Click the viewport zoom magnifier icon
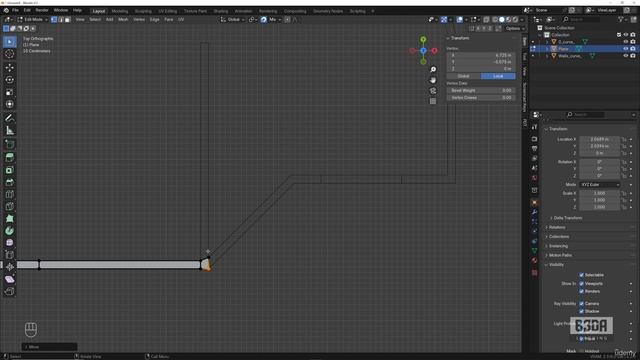640x360 pixels. click(433, 69)
